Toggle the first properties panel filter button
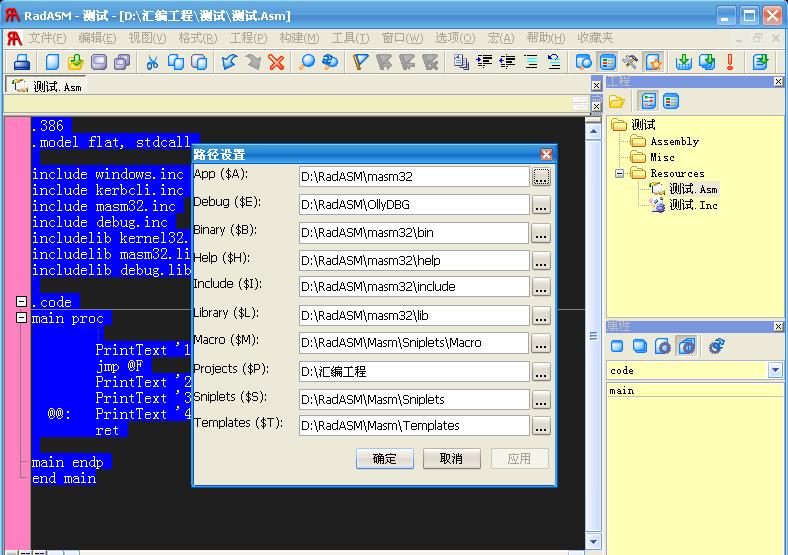 point(617,346)
